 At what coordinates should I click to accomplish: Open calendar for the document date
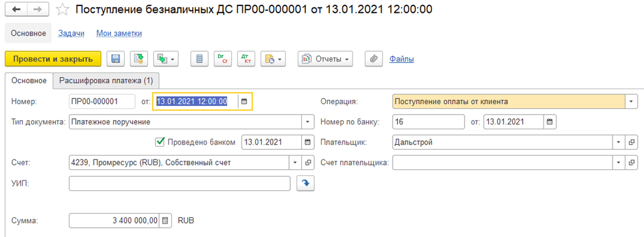click(245, 102)
